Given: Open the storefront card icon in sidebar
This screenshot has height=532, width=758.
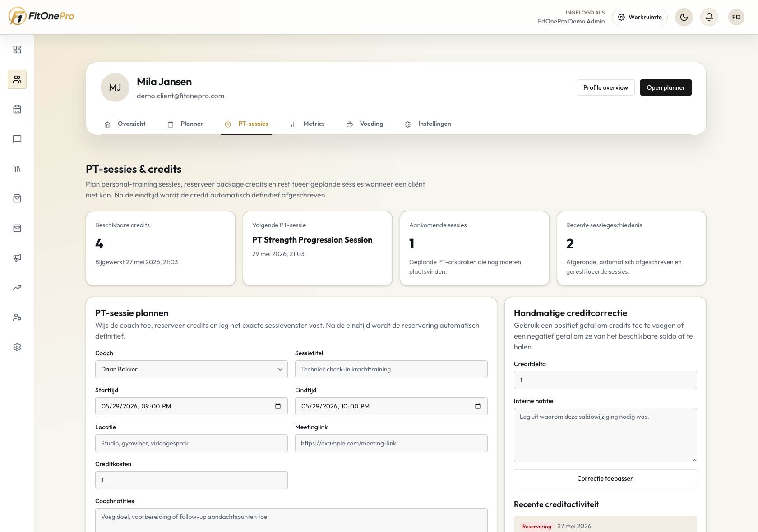Looking at the screenshot, I should [17, 228].
